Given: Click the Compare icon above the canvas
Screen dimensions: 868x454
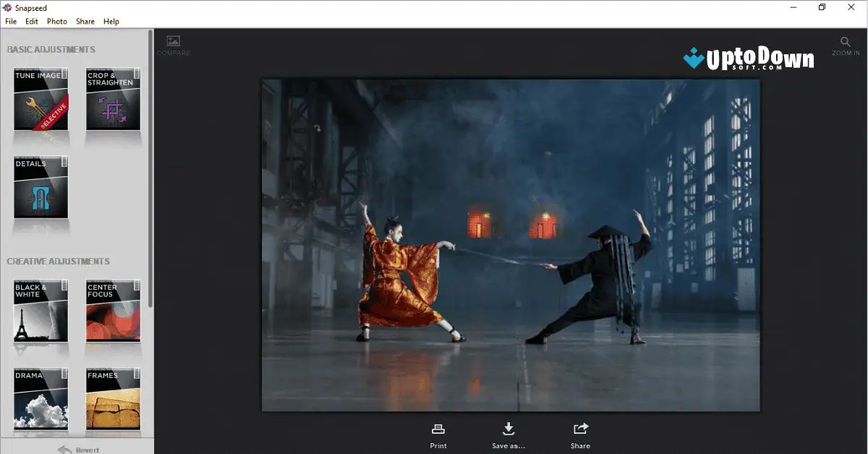Looking at the screenshot, I should (x=173, y=42).
